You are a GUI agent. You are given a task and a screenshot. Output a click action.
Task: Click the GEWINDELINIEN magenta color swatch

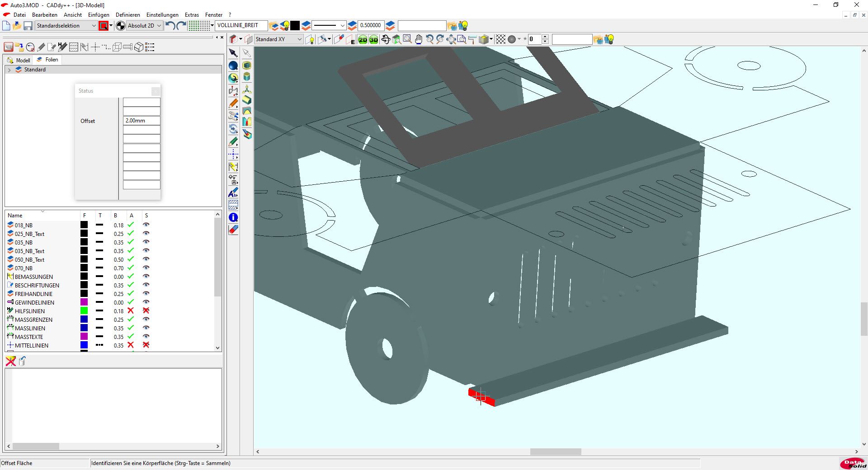(x=84, y=302)
